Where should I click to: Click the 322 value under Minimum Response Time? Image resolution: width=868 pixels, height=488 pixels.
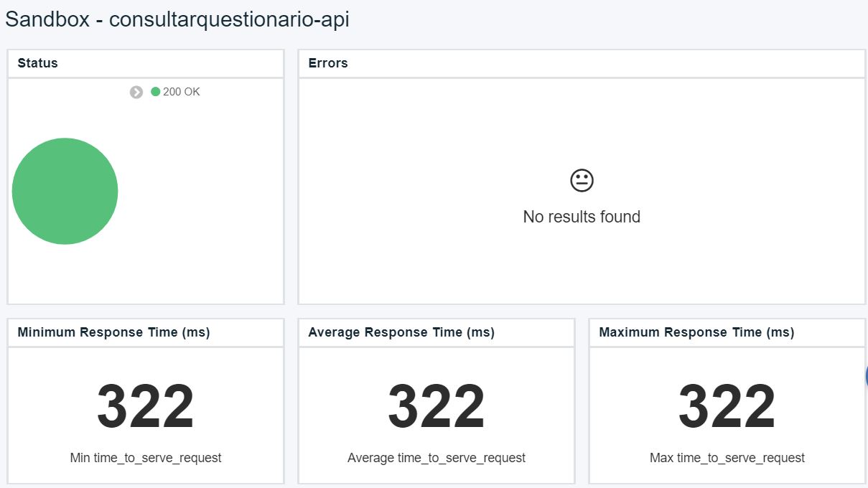tap(146, 407)
